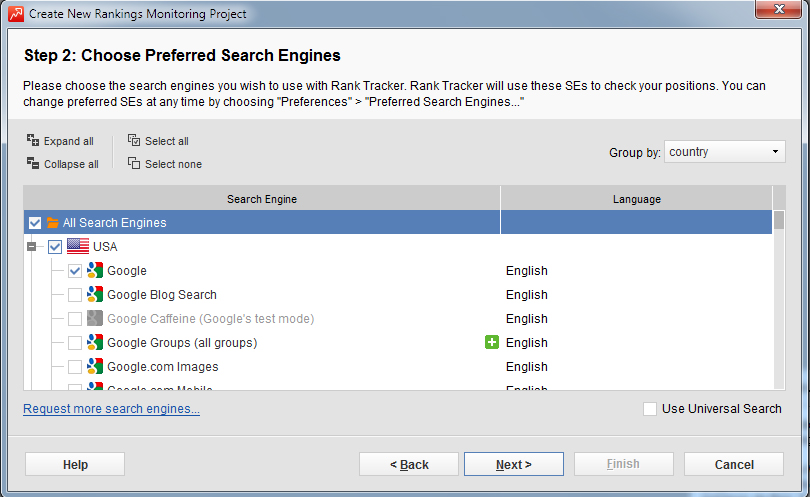This screenshot has width=810, height=497.
Task: Check the Google Blog Search checkbox
Action: 75,294
